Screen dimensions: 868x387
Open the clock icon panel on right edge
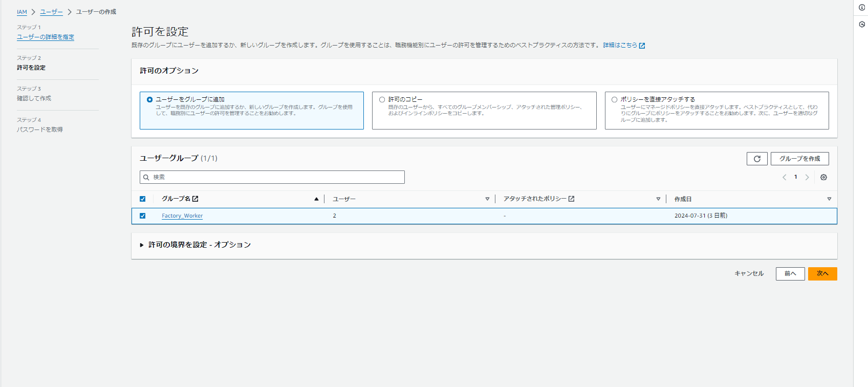click(x=862, y=24)
